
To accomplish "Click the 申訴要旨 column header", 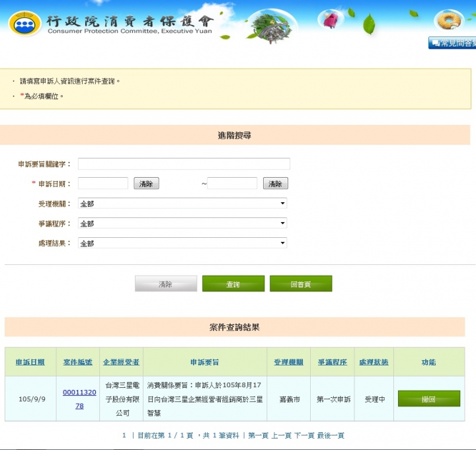I will tap(204, 362).
